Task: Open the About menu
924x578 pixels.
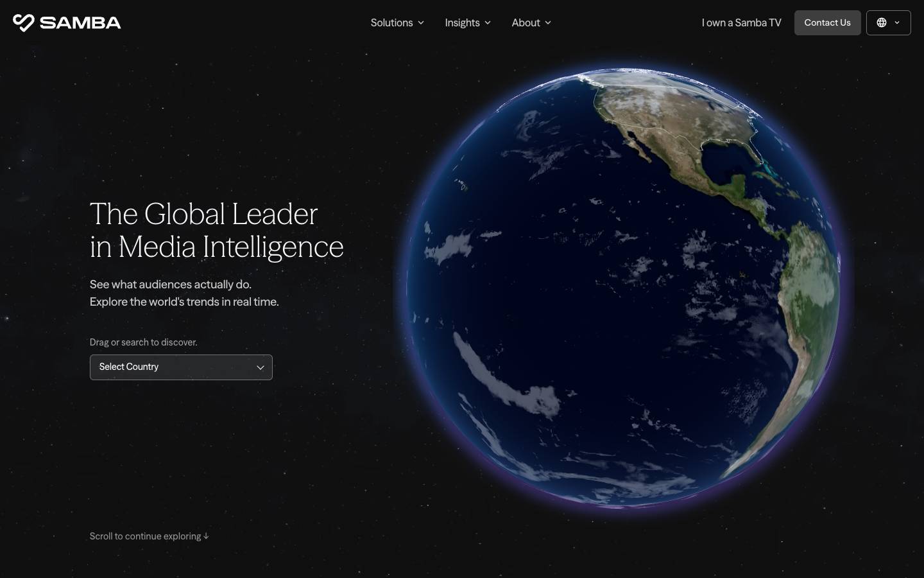Action: (531, 22)
